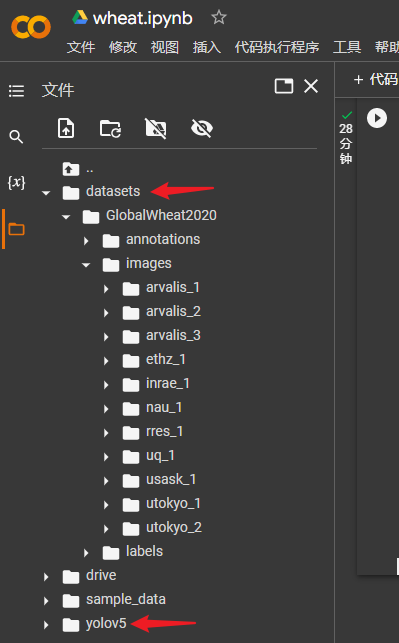Viewport: 399px width, 643px height.
Task: Click the arvalis_2 folder icon
Action: (x=131, y=313)
